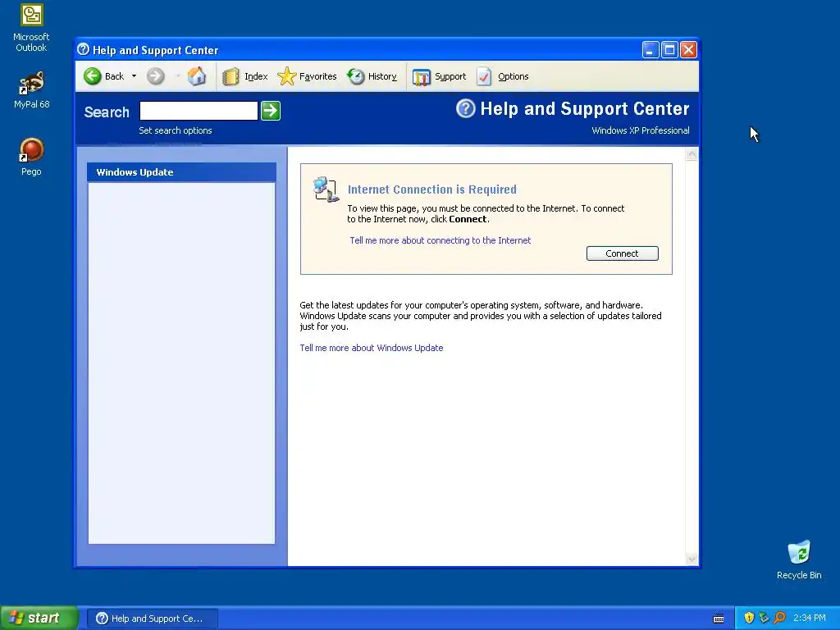Click the network computers connection icon
840x630 pixels.
pyautogui.click(x=326, y=189)
